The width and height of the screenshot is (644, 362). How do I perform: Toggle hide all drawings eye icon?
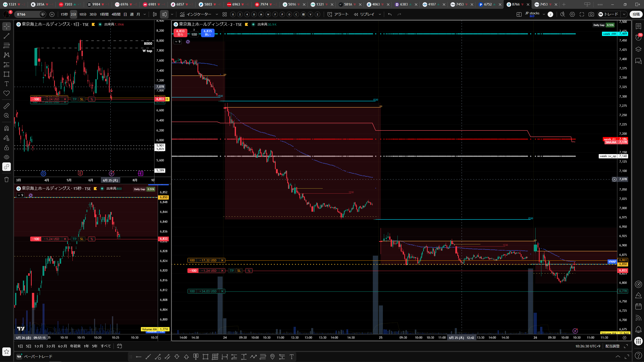click(x=7, y=157)
